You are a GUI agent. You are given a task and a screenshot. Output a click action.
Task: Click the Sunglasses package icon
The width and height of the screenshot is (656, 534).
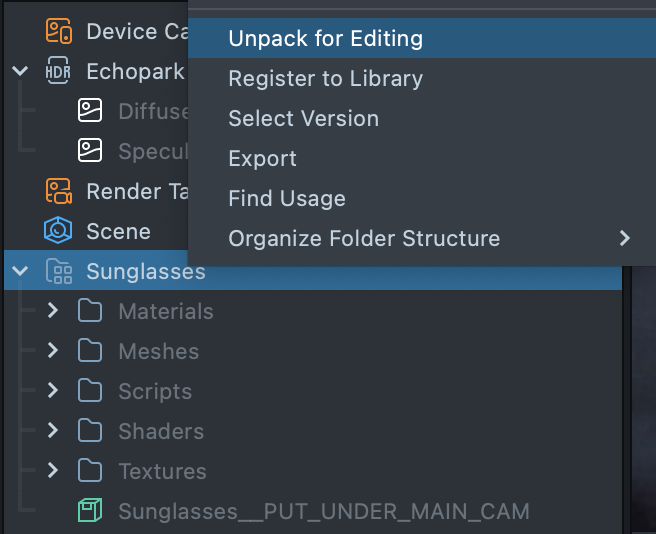[x=59, y=271]
